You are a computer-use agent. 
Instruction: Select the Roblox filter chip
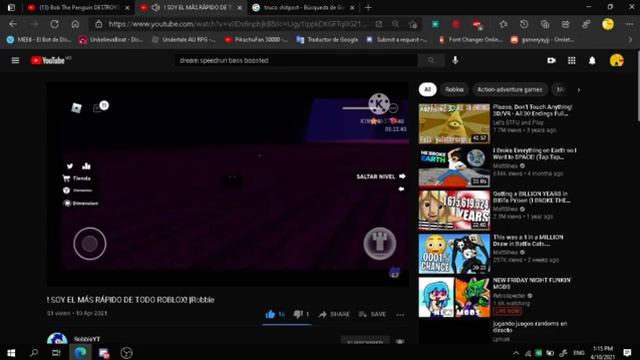(x=454, y=89)
